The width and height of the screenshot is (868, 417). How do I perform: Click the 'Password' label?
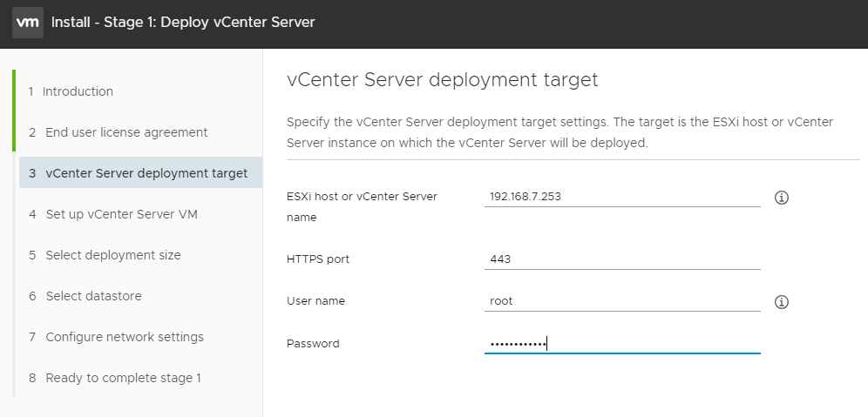pyautogui.click(x=313, y=344)
